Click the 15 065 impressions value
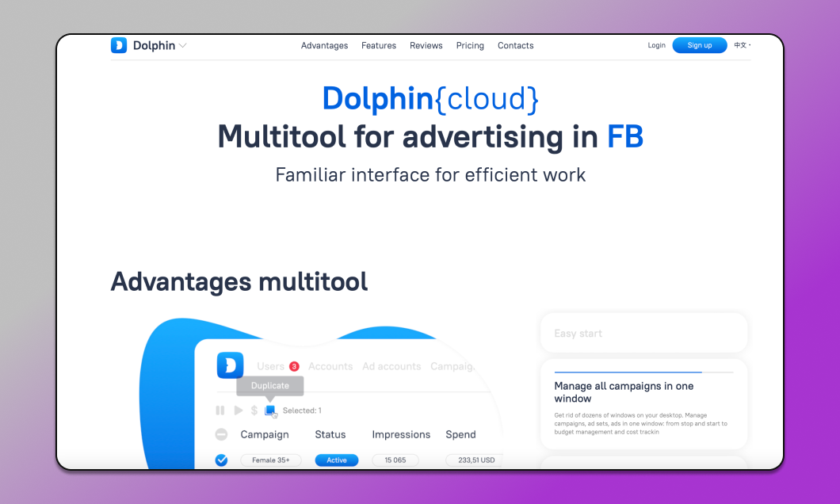Image resolution: width=840 pixels, height=504 pixels. click(x=395, y=460)
